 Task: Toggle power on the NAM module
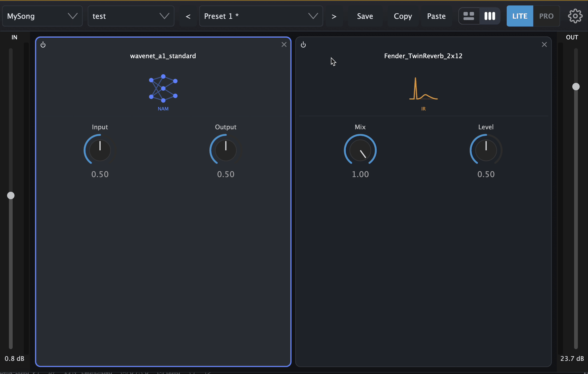tap(43, 45)
